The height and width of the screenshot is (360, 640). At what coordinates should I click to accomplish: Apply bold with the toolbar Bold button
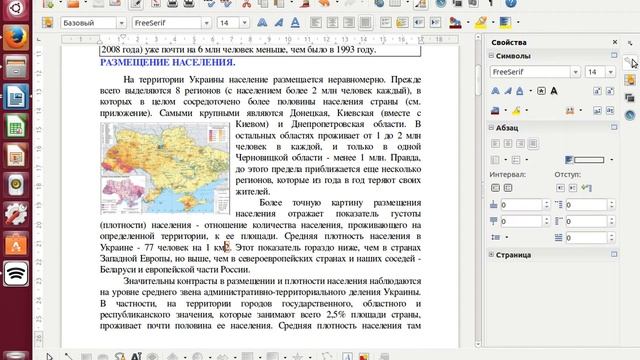pyautogui.click(x=262, y=22)
